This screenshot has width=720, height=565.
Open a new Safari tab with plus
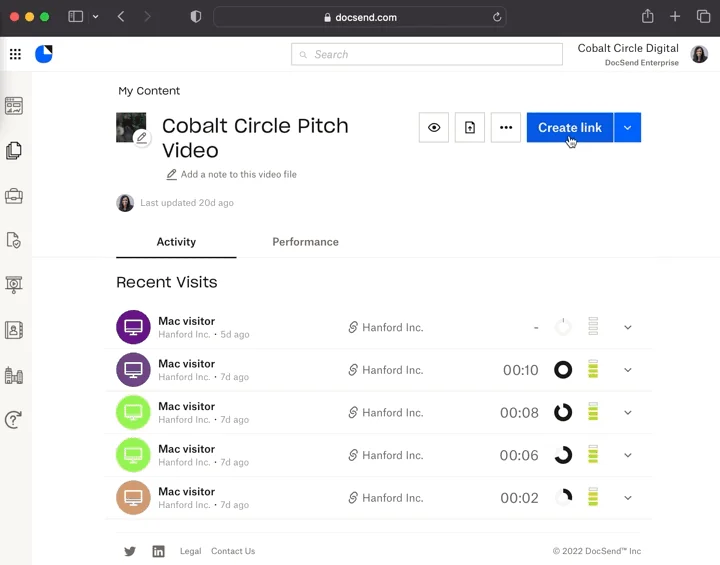pyautogui.click(x=675, y=17)
